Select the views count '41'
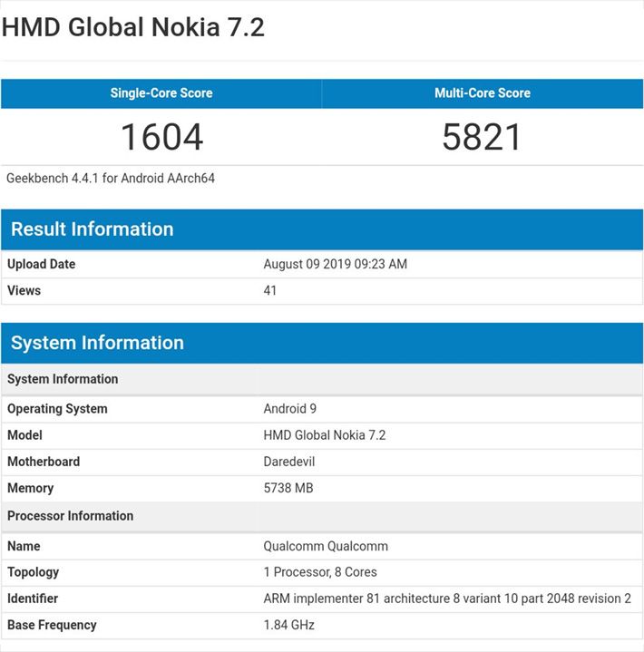Viewport: 644px width, 652px height. [x=270, y=290]
